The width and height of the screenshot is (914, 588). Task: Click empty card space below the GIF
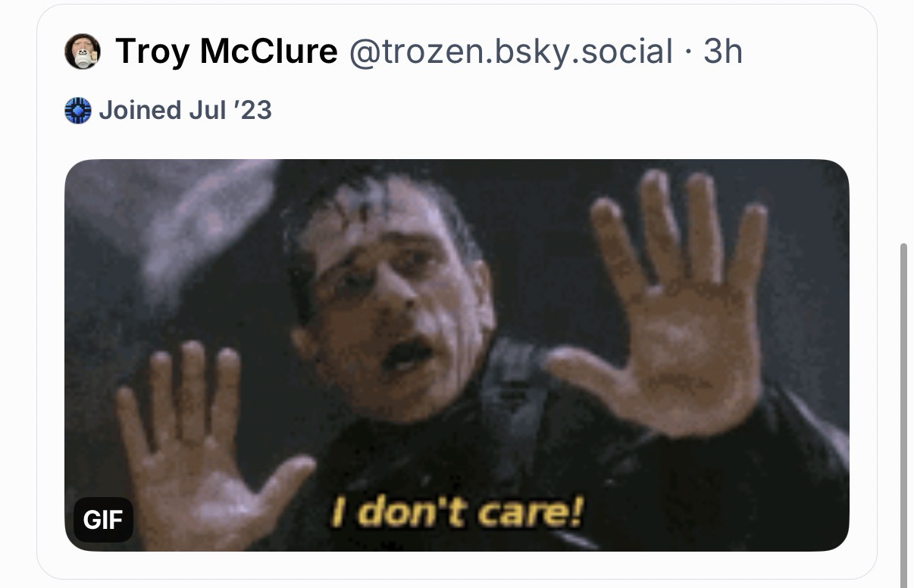(455, 565)
